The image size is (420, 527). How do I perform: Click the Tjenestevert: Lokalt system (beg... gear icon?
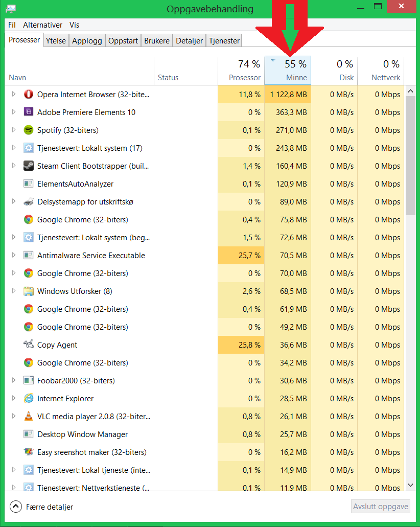pos(29,237)
